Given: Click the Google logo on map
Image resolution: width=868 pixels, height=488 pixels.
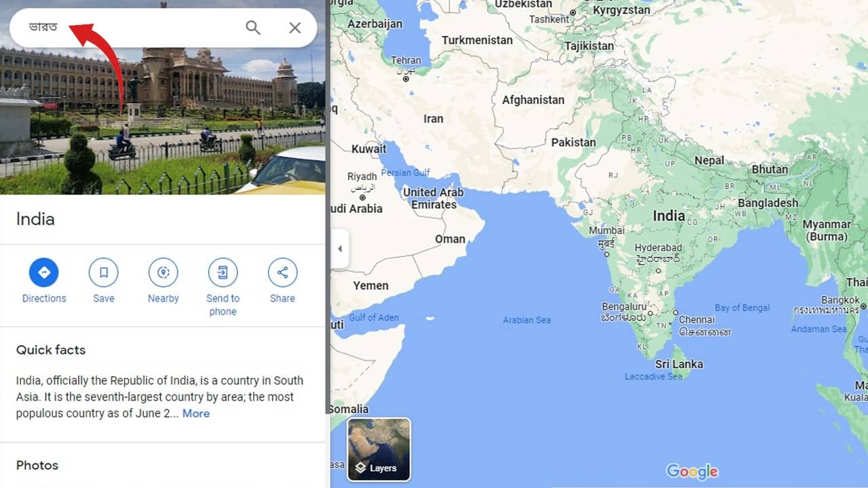Looking at the screenshot, I should tap(692, 471).
